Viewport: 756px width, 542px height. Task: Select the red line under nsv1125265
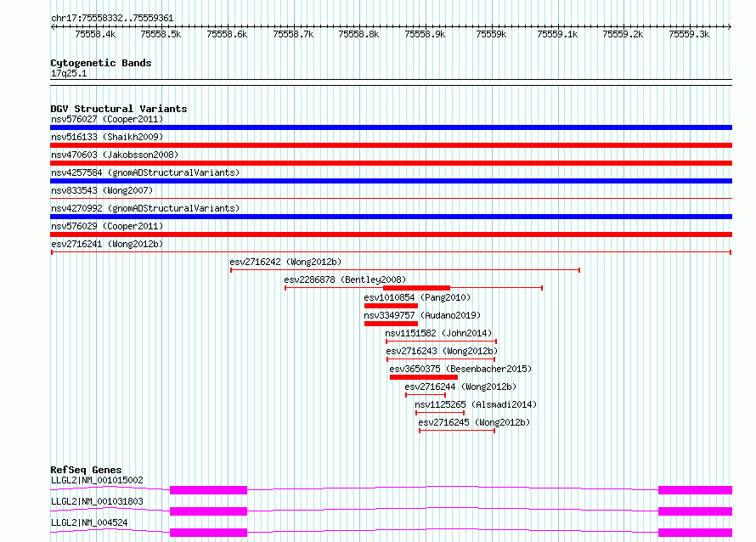[x=440, y=413]
